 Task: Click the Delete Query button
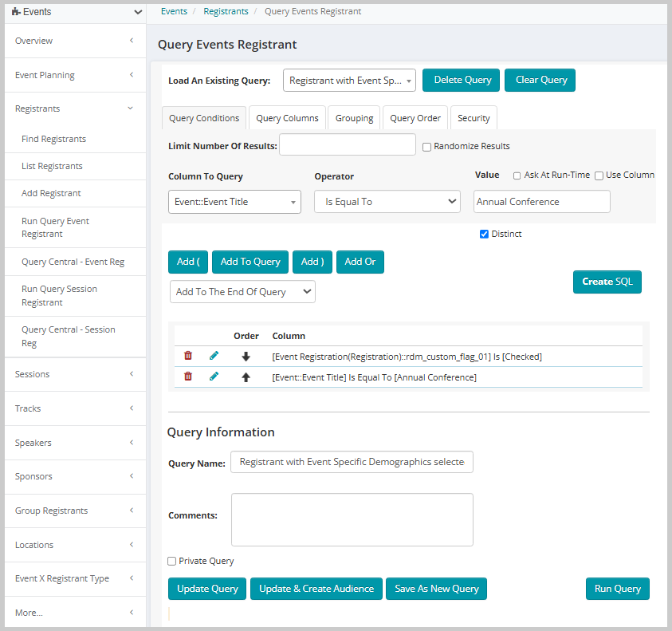click(461, 81)
